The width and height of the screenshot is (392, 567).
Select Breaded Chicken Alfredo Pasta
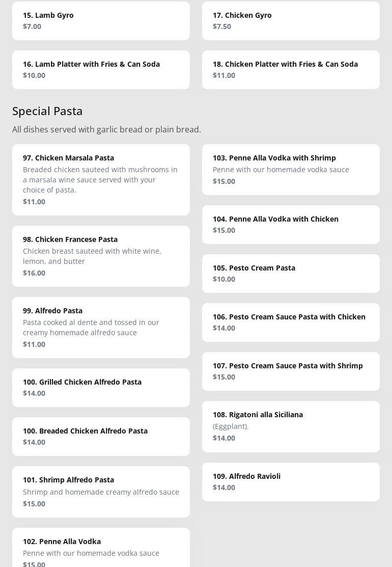pyautogui.click(x=101, y=436)
